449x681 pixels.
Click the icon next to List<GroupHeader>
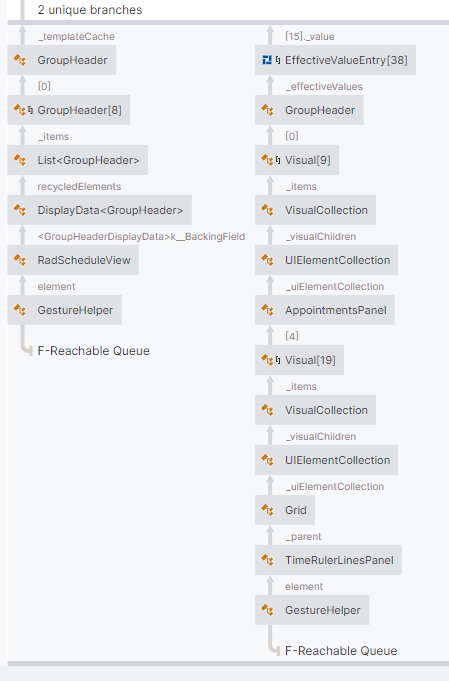tap(20, 160)
